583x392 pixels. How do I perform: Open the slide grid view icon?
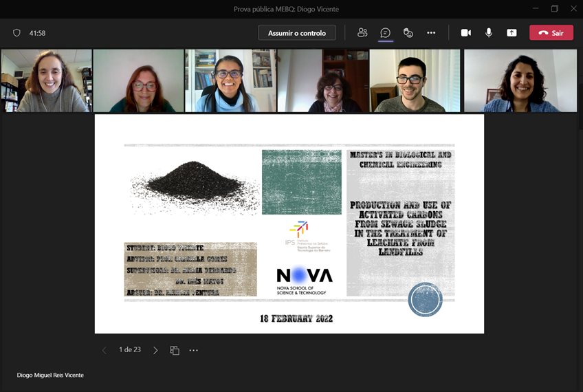click(x=175, y=350)
